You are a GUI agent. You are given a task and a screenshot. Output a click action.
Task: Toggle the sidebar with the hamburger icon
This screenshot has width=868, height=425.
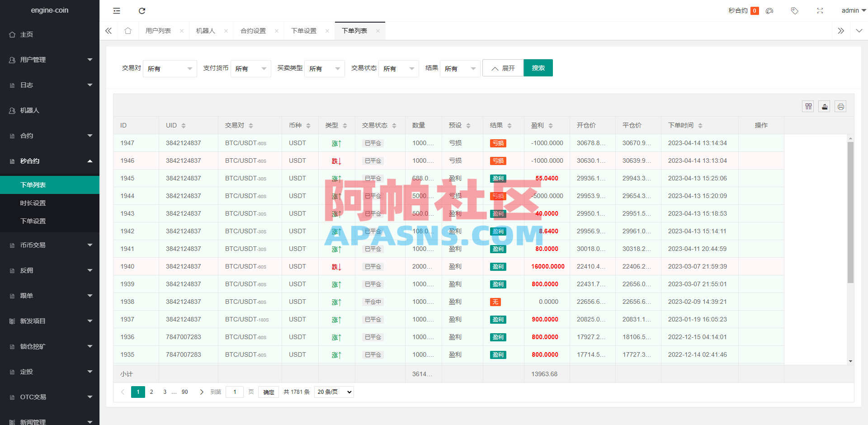tap(116, 10)
